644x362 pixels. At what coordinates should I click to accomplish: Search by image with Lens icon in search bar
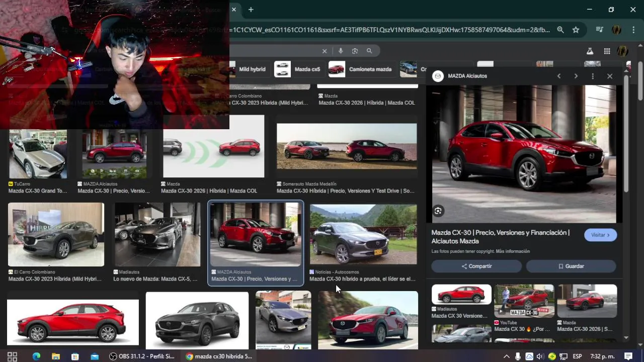tap(355, 51)
